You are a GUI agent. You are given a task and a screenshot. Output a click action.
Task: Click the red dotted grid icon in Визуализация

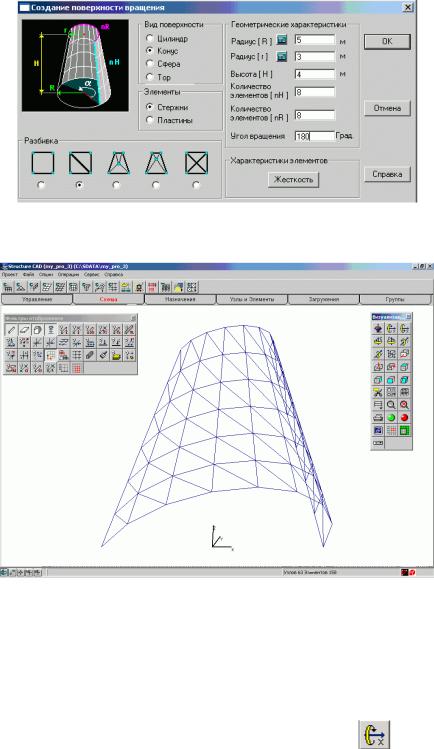coord(391,431)
